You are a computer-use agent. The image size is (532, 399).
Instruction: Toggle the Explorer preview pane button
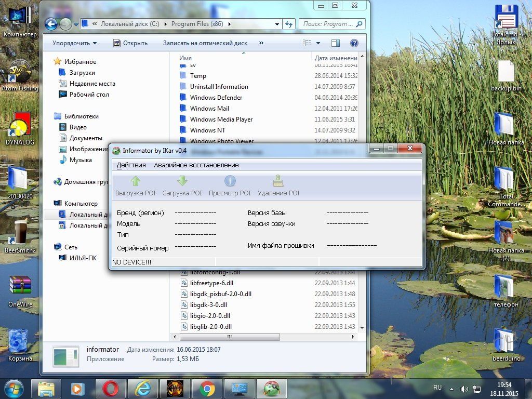[336, 43]
